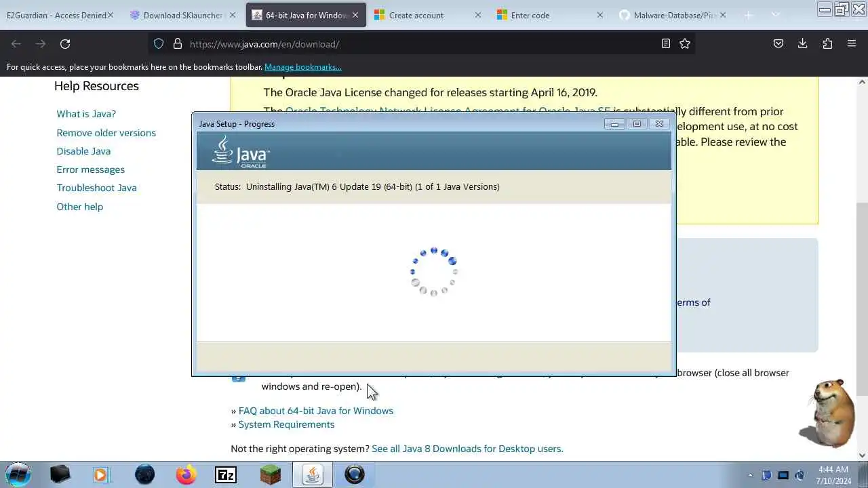Open the blue orb icon in taskbar
The height and width of the screenshot is (488, 868).
(355, 474)
